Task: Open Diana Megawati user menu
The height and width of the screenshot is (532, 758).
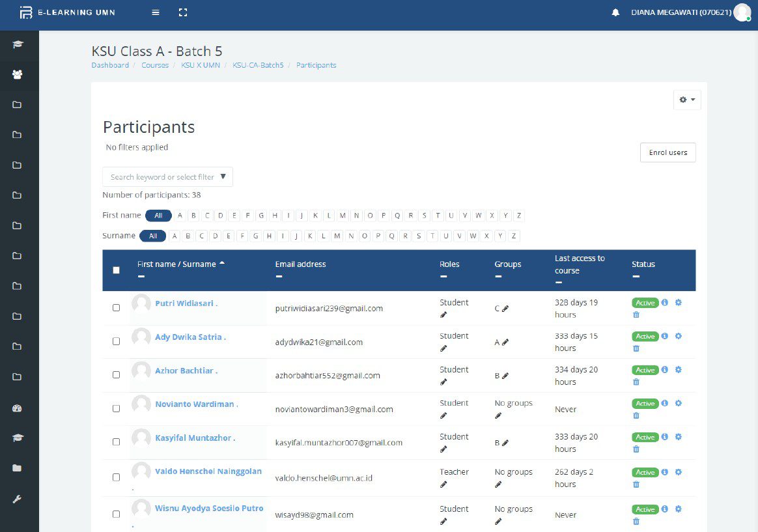Action: [x=690, y=12]
